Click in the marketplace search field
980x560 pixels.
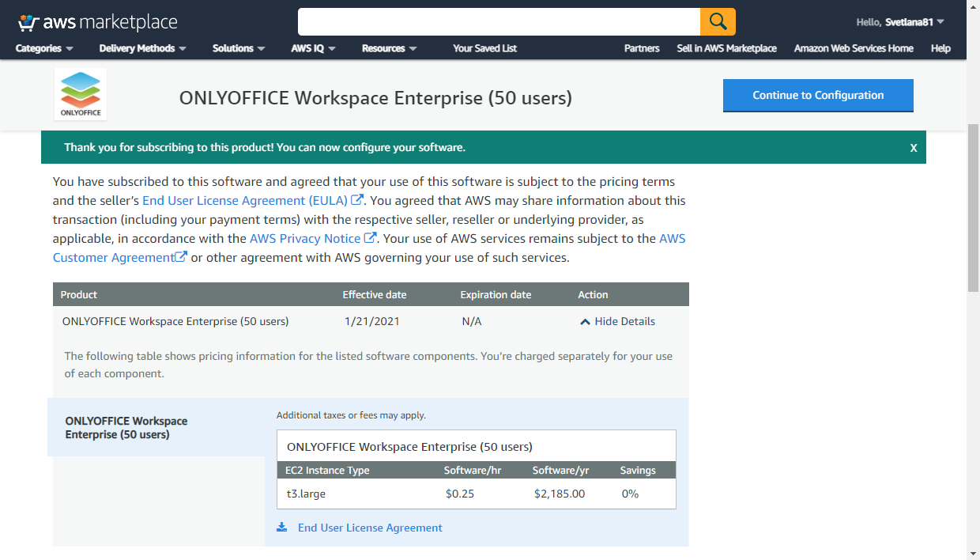click(x=499, y=21)
